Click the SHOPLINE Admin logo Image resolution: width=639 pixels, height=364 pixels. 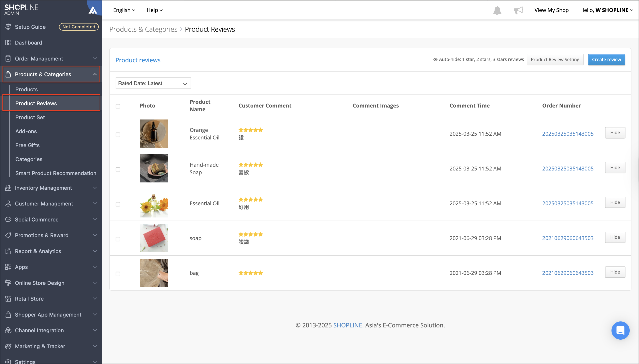click(21, 10)
